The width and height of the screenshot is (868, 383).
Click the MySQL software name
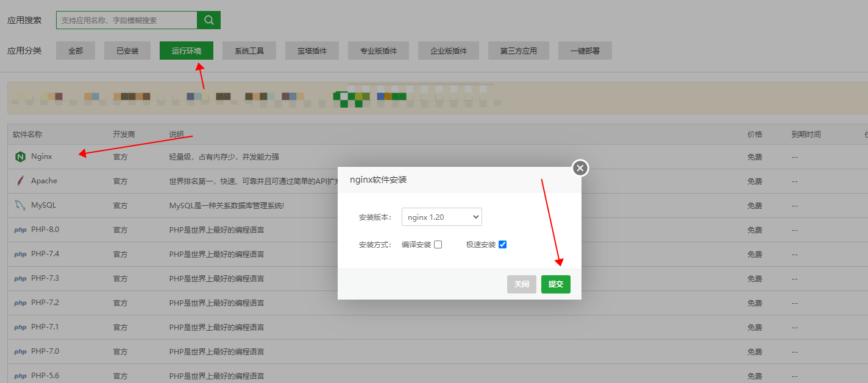(x=43, y=205)
